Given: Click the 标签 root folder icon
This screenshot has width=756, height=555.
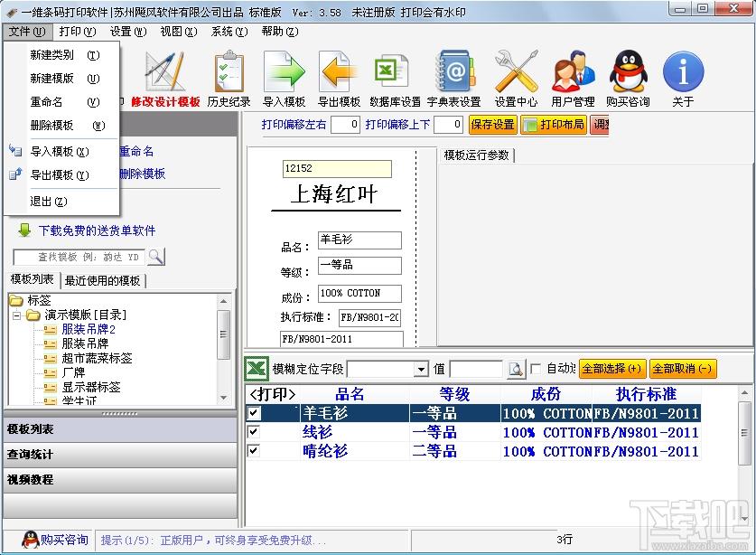Looking at the screenshot, I should click(16, 300).
